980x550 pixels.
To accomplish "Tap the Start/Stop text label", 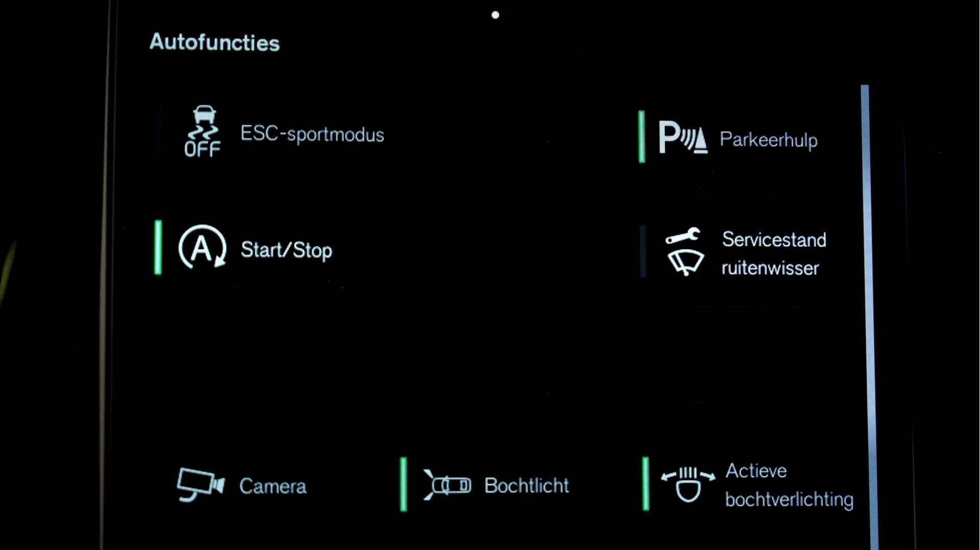I will pyautogui.click(x=286, y=250).
